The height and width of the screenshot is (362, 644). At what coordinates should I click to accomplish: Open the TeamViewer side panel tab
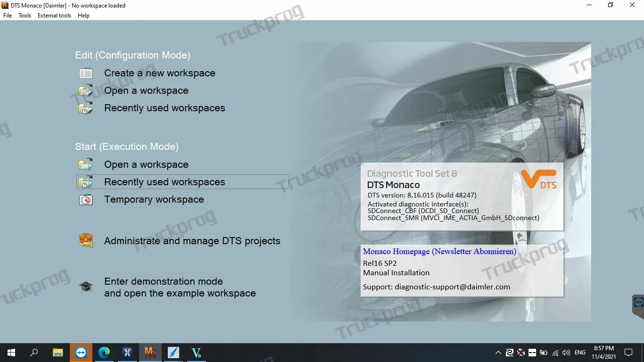638,306
